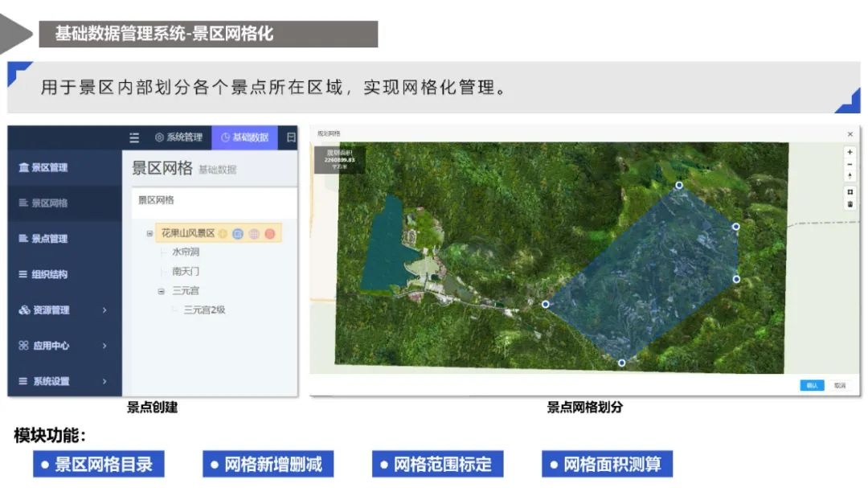Click the bars icon beside 组织结构
The width and height of the screenshot is (868, 488).
coord(23,273)
